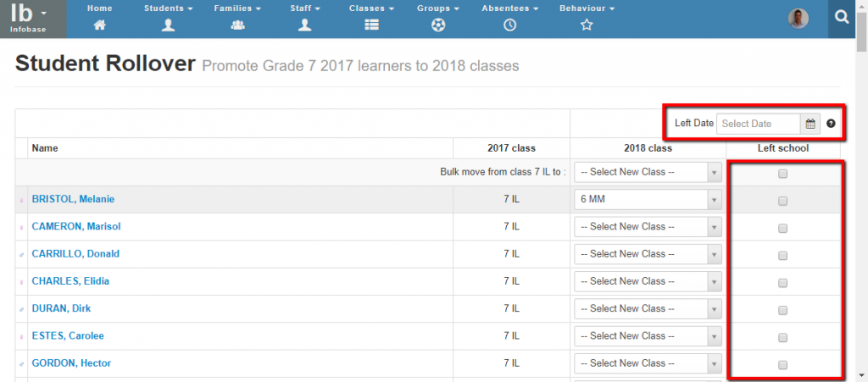Open the Families menu
Viewport: 868px width, 382px height.
[237, 8]
